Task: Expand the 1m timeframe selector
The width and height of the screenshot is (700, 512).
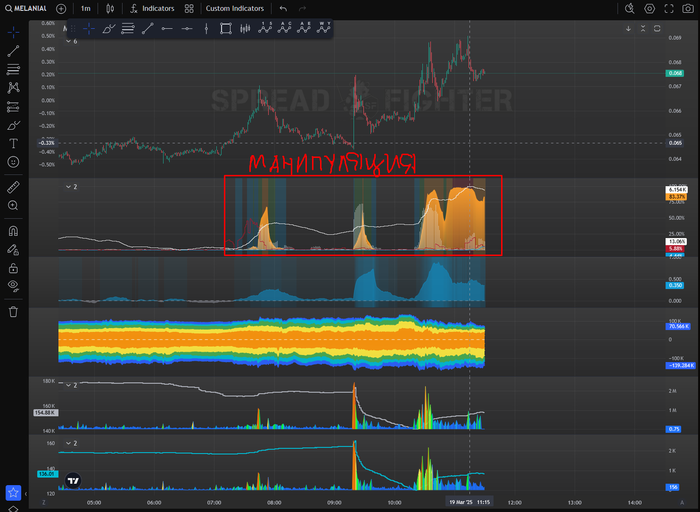Action: pyautogui.click(x=86, y=8)
